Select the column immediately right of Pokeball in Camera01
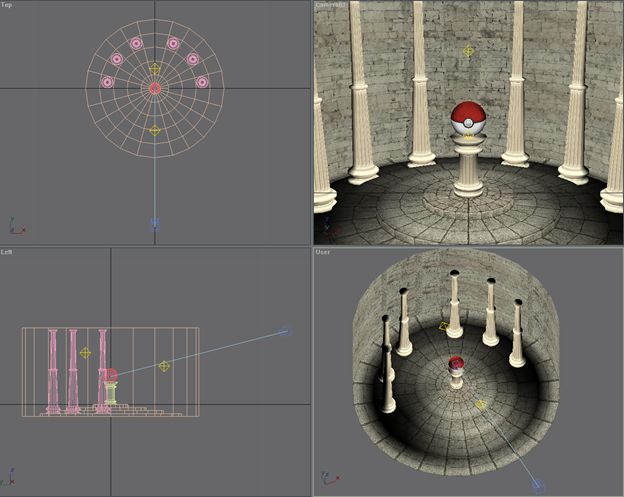 point(516,84)
